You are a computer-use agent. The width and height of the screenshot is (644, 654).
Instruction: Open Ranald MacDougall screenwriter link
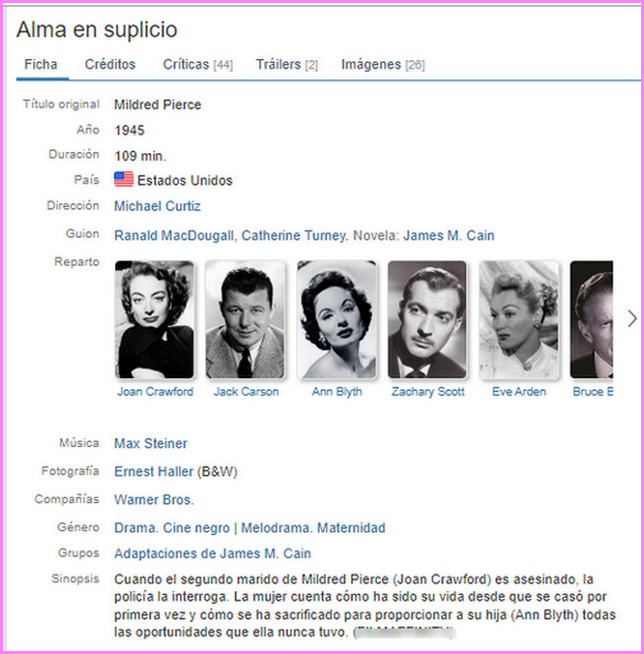coord(174,236)
